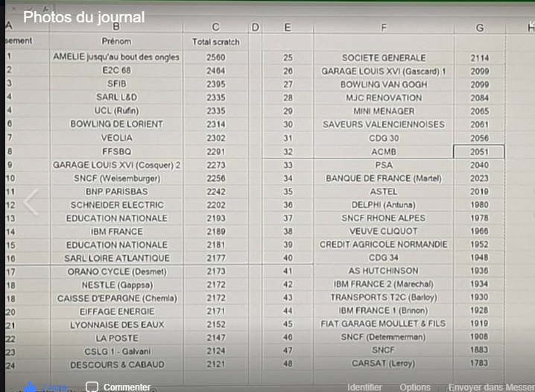
Task: Select the VEOLIA cell
Action: pyautogui.click(x=116, y=137)
